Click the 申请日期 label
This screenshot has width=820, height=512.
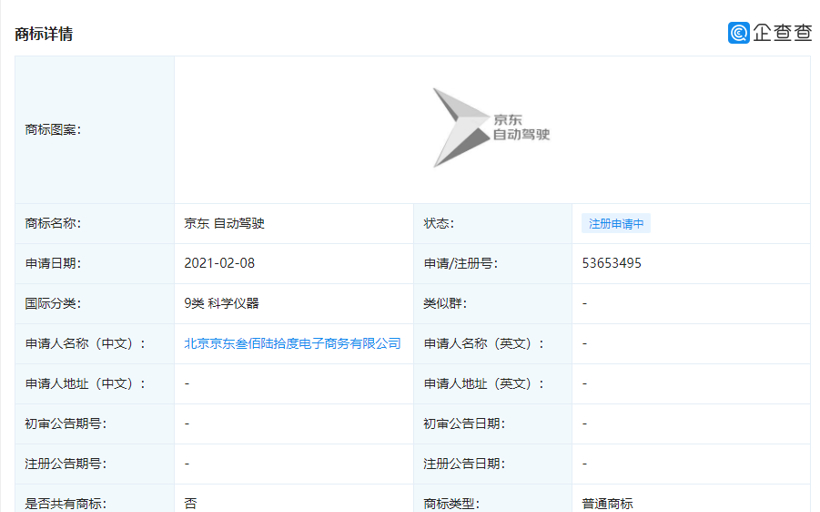point(53,263)
